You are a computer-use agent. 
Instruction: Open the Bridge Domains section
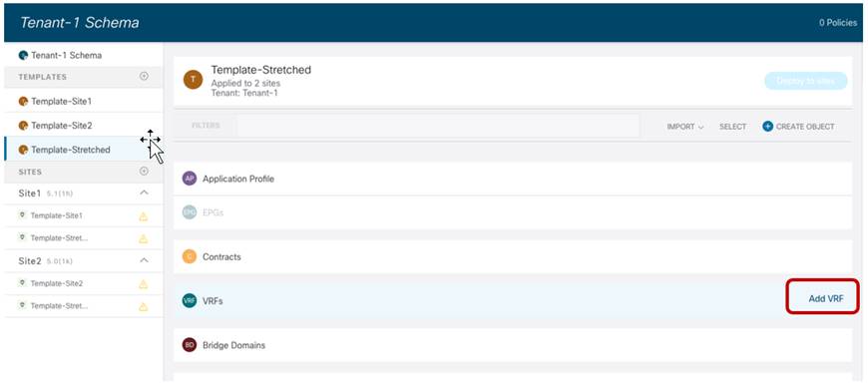pos(513,345)
